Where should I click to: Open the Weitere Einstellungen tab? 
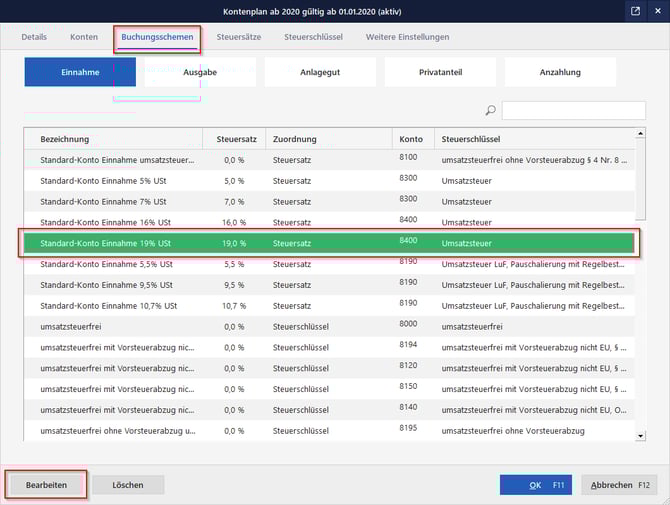(x=407, y=37)
